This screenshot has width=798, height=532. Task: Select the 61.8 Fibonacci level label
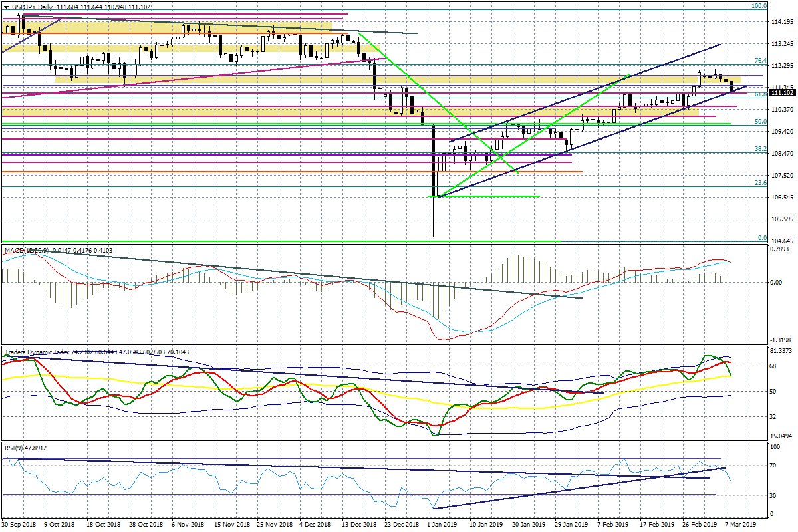pos(761,94)
